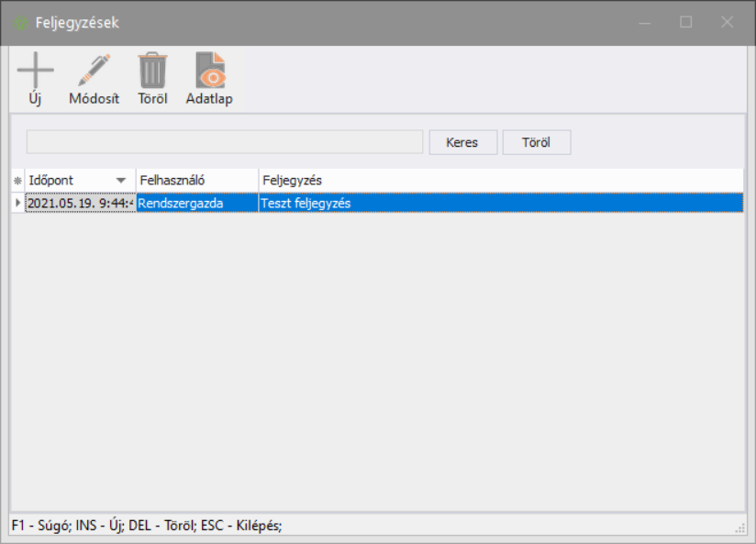The width and height of the screenshot is (756, 544).
Task: Click the Módosít pencil icon
Action: click(94, 71)
